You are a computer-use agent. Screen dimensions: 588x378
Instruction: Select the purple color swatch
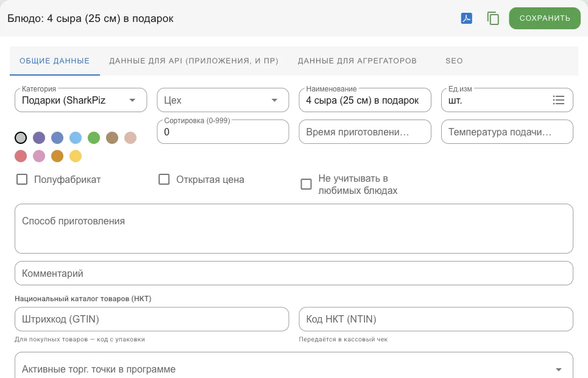(x=39, y=138)
